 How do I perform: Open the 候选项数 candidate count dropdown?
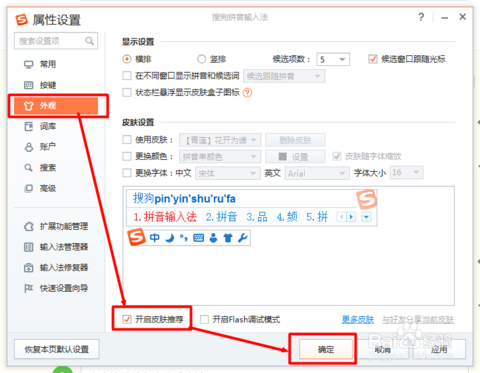pyautogui.click(x=333, y=59)
